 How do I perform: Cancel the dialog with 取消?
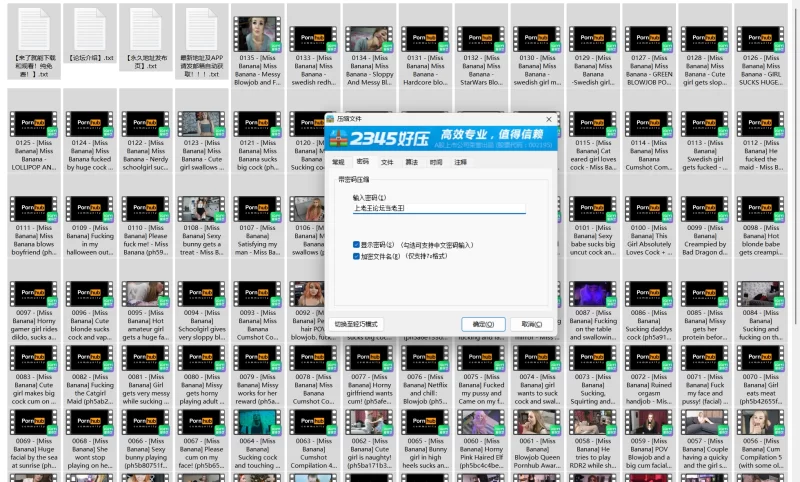(x=532, y=324)
